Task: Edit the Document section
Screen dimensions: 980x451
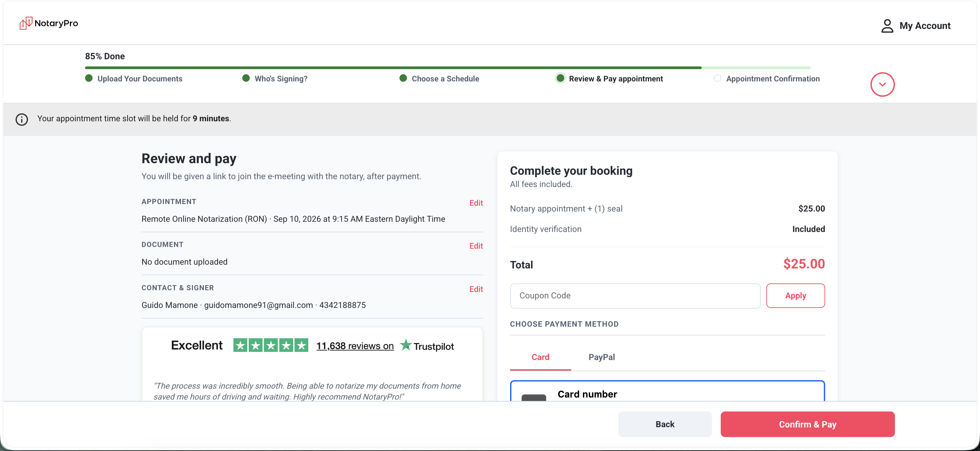Action: coord(476,246)
